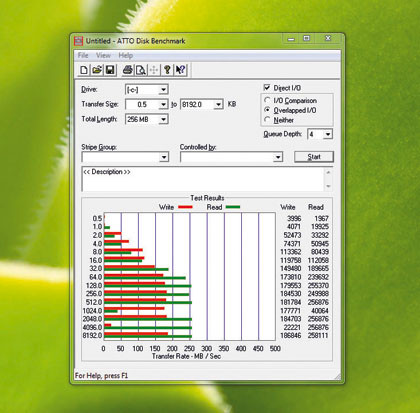This screenshot has width=420, height=413.
Task: Click the write value 113362
Action: click(x=291, y=252)
